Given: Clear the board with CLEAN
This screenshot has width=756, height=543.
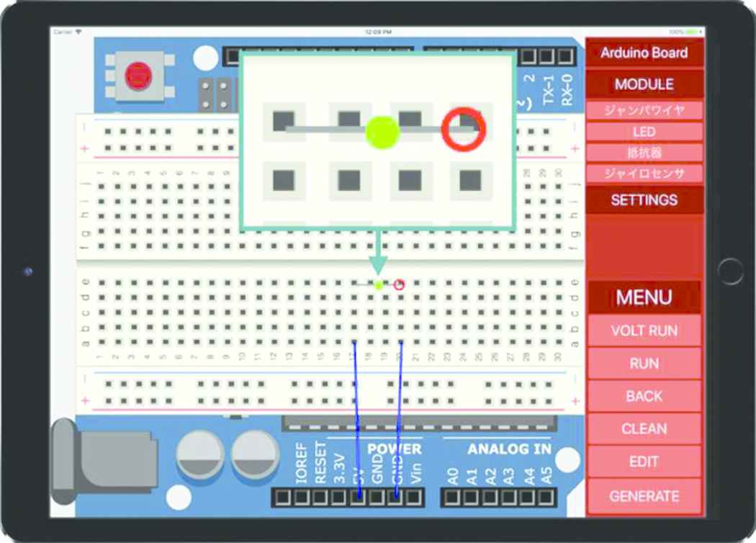Looking at the screenshot, I should point(644,428).
